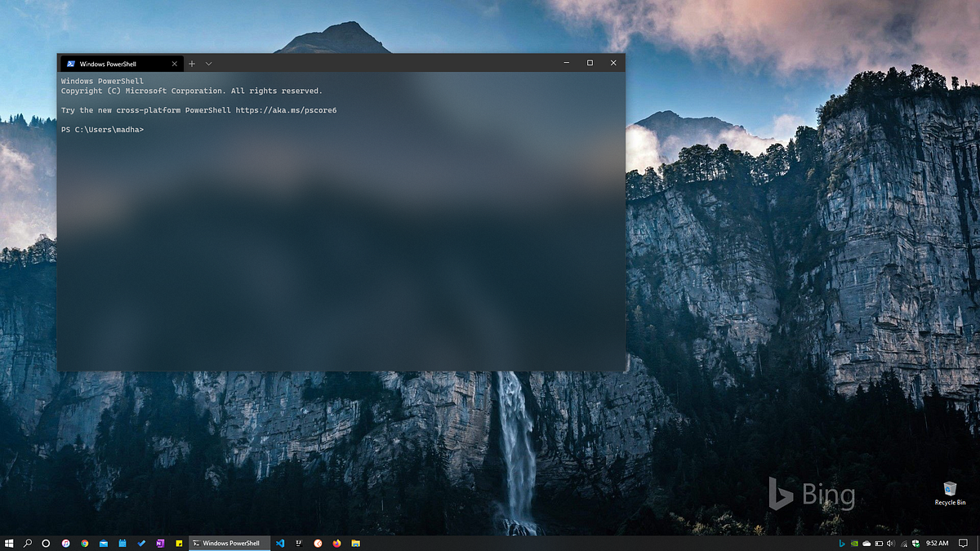Open the Windows Start menu
The width and height of the screenshot is (980, 551).
pos(9,543)
